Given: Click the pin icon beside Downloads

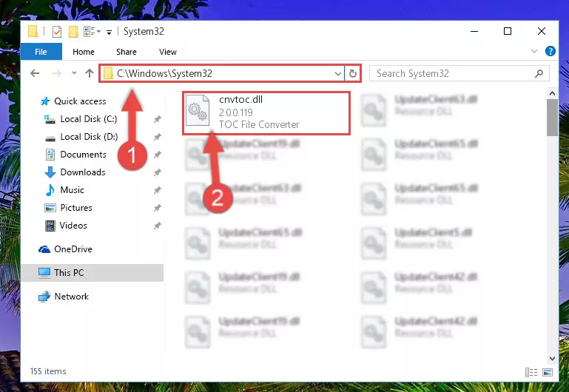Looking at the screenshot, I should point(157,172).
